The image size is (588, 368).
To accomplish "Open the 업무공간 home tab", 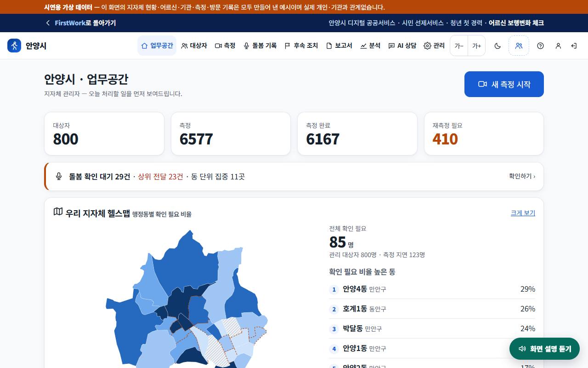I will (157, 46).
